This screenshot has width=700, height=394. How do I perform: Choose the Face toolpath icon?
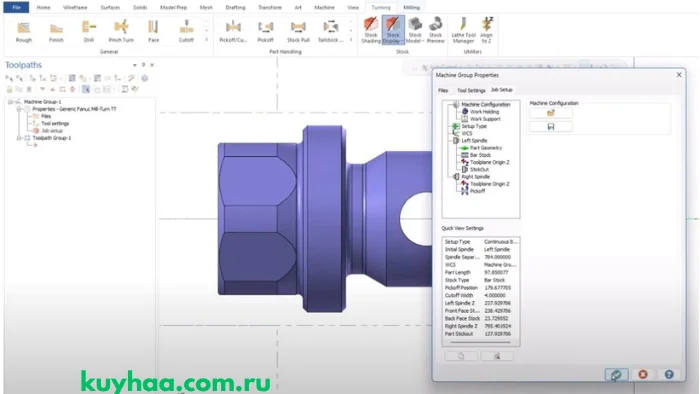[x=153, y=31]
